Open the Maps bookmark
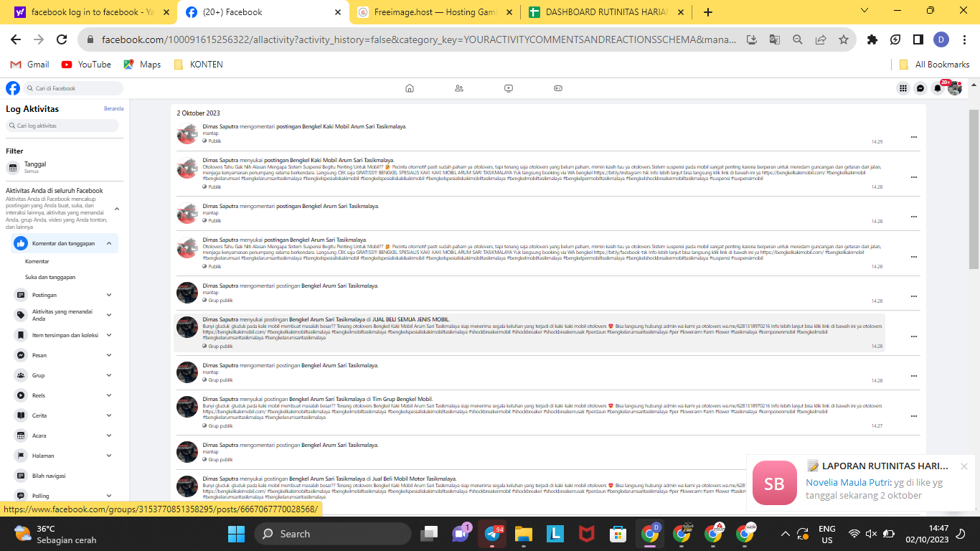This screenshot has height=551, width=980. pos(142,65)
